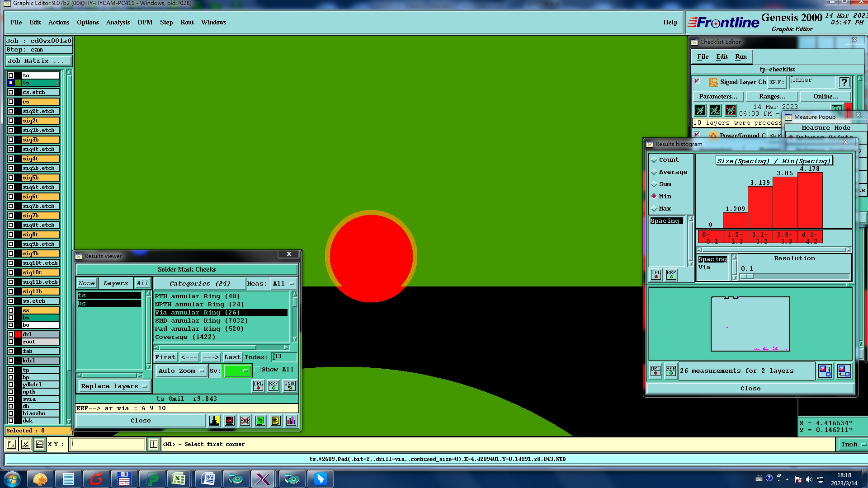Screen dimensions: 868x488
Task: Click DEL icon next to histogram measurements text
Action: coord(656,371)
